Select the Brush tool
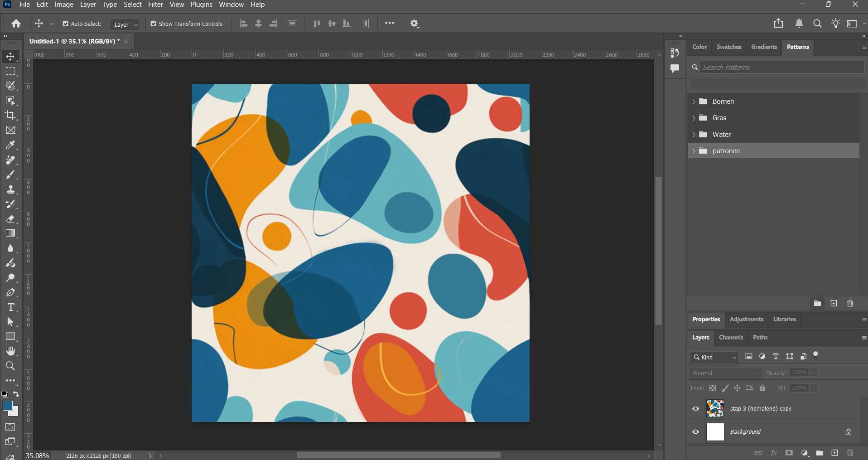The image size is (868, 460). [10, 174]
